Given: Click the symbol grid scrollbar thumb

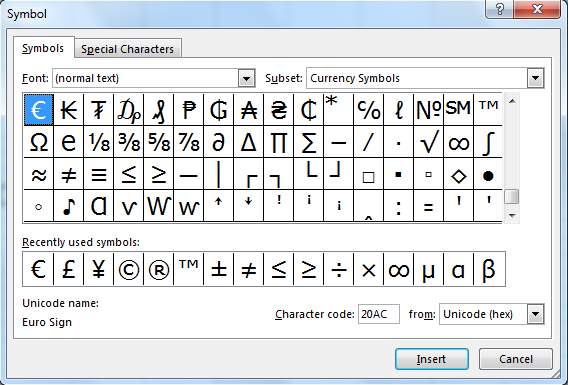Looking at the screenshot, I should click(512, 197).
